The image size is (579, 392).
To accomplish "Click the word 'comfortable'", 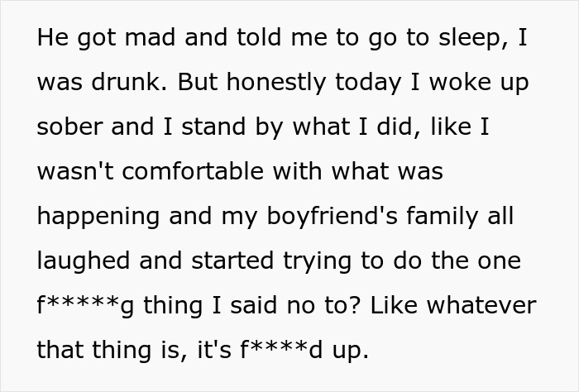I will pyautogui.click(x=193, y=171).
